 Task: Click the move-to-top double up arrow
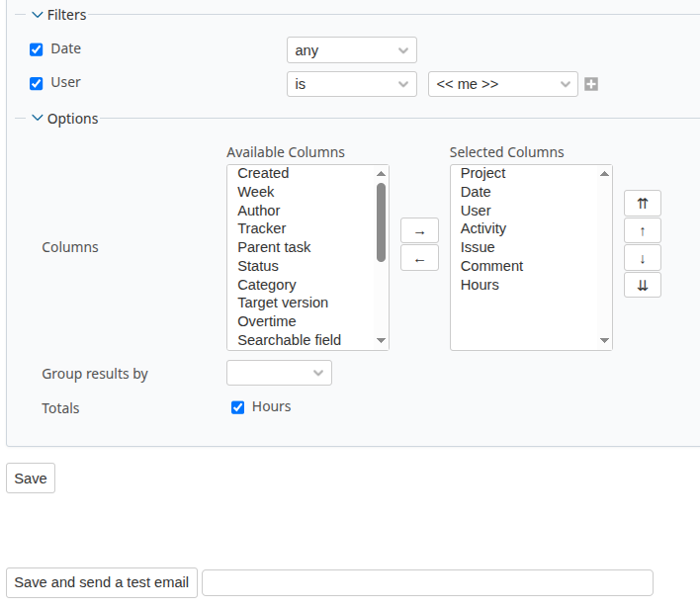coord(642,204)
